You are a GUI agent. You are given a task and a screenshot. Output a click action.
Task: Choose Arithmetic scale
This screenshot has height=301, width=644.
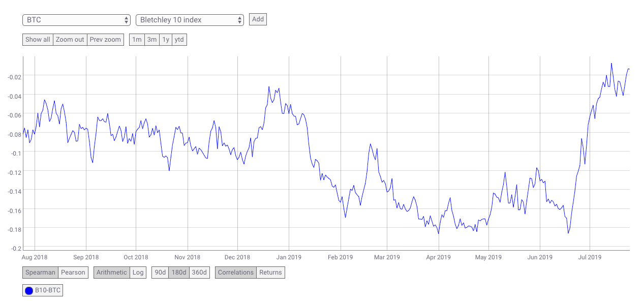(x=112, y=273)
